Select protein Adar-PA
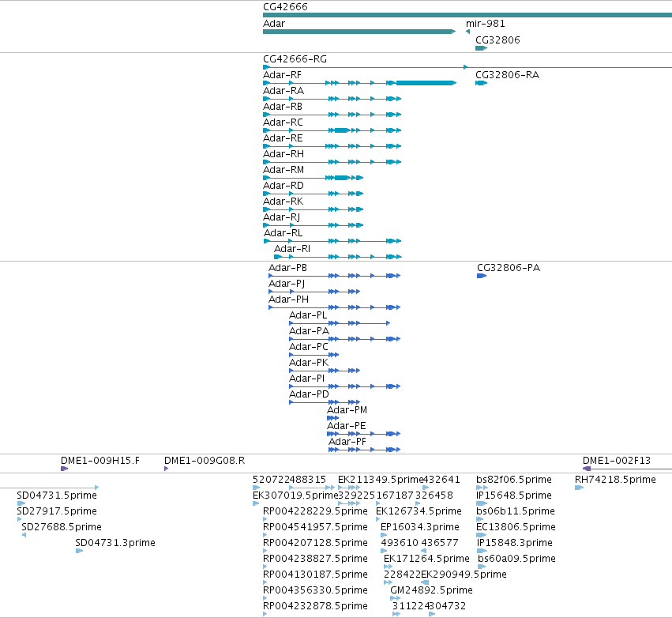672x618 pixels. (309, 331)
